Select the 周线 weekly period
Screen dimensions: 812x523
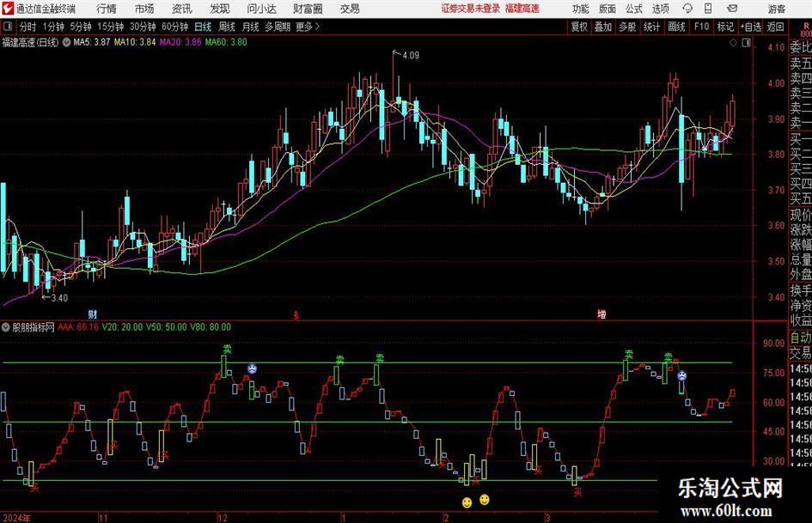227,27
